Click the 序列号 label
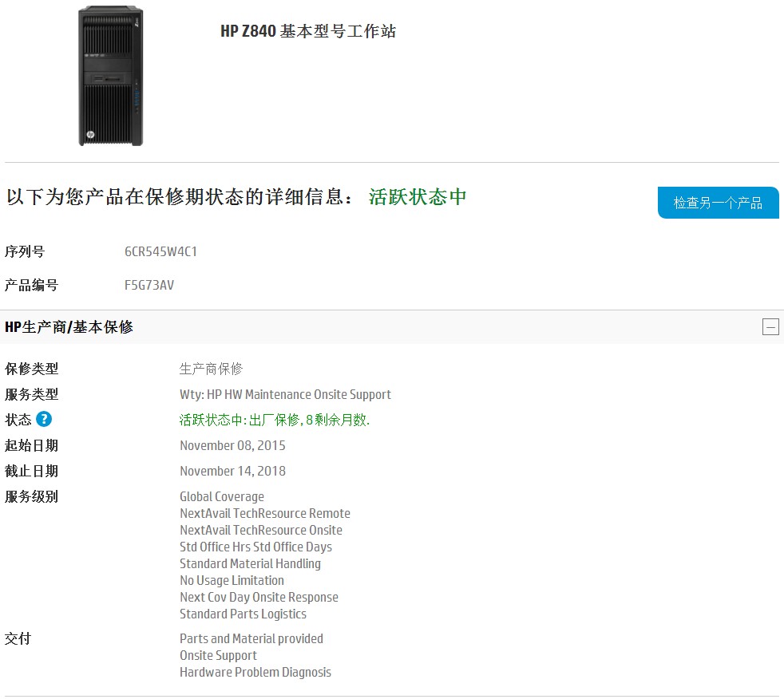The width and height of the screenshot is (784, 699). click(25, 251)
